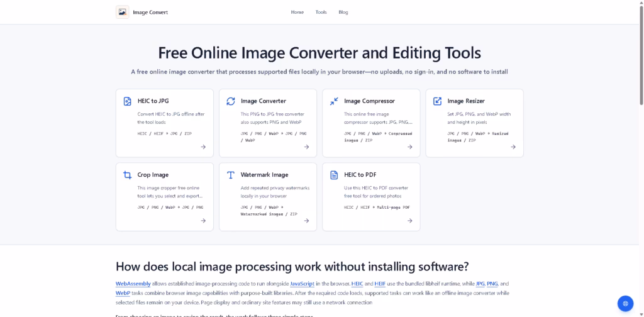Image resolution: width=644 pixels, height=317 pixels.
Task: Click the Watermark Image T icon
Action: 231,175
